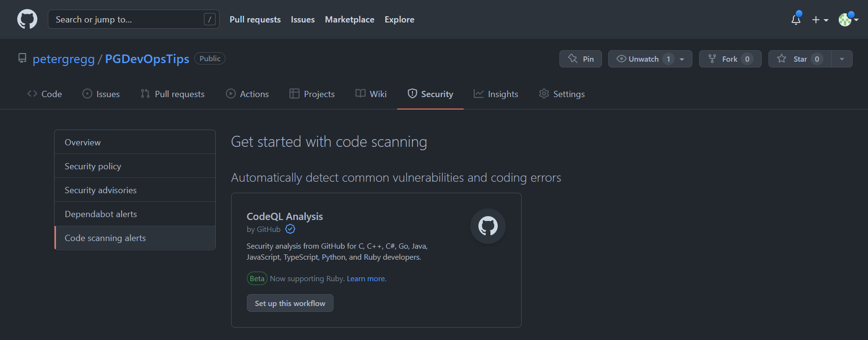The image size is (868, 340).
Task: Click the Fork count 0
Action: pyautogui.click(x=747, y=59)
